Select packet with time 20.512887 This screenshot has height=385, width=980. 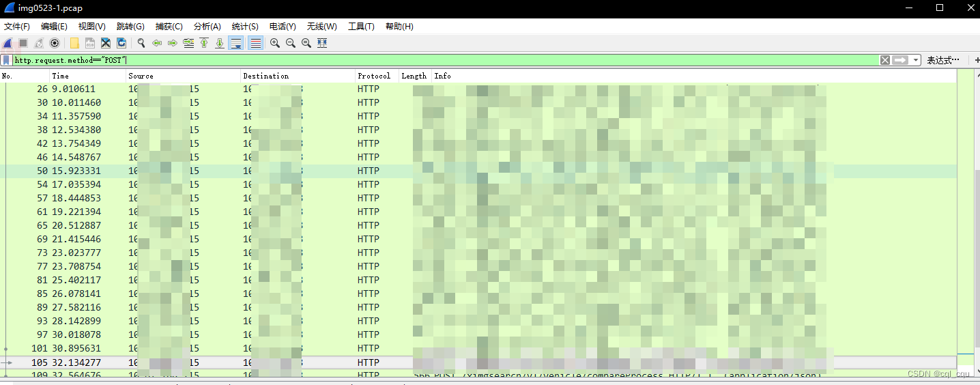(x=478, y=225)
